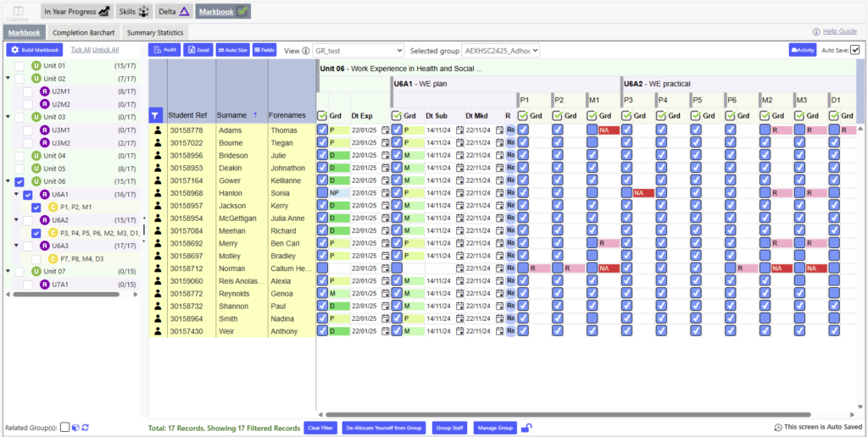Click the Help Guide info icon

tap(816, 31)
